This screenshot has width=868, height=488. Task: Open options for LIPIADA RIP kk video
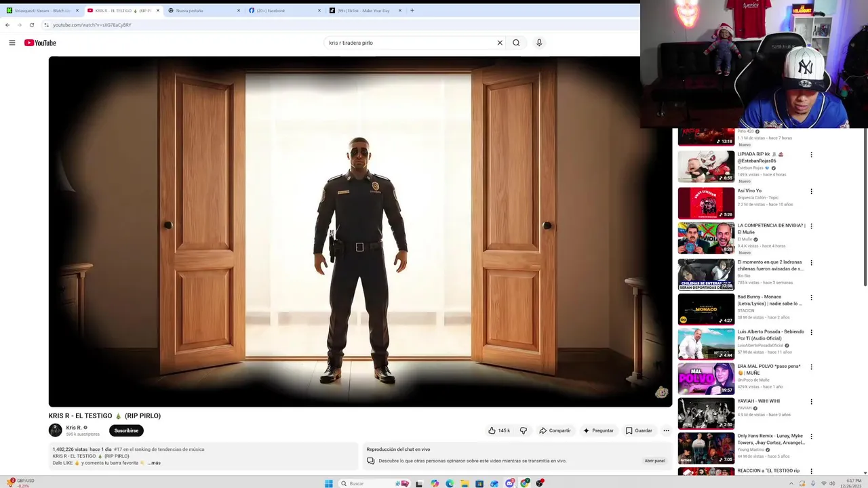tap(811, 155)
